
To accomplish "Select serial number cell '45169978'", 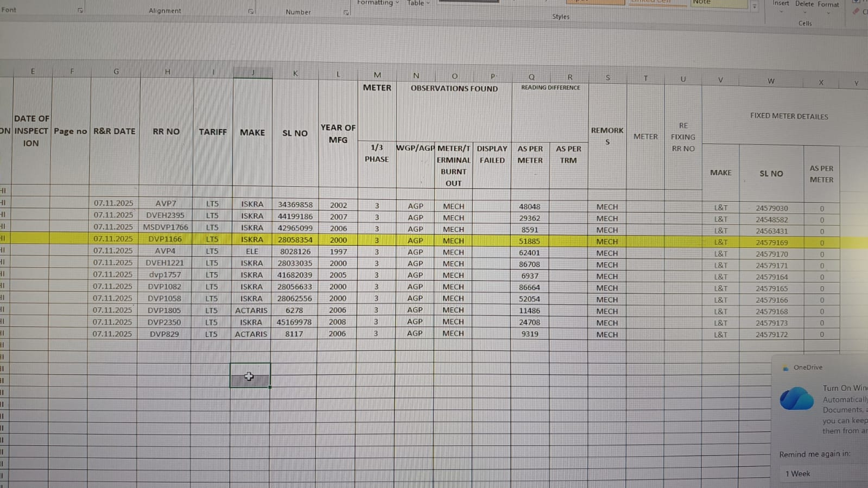I will tap(294, 322).
